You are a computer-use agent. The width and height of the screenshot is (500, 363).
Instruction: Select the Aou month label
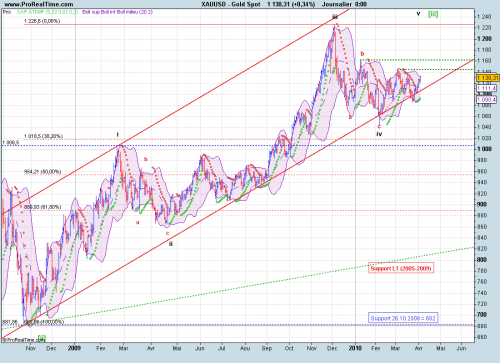[x=245, y=348]
